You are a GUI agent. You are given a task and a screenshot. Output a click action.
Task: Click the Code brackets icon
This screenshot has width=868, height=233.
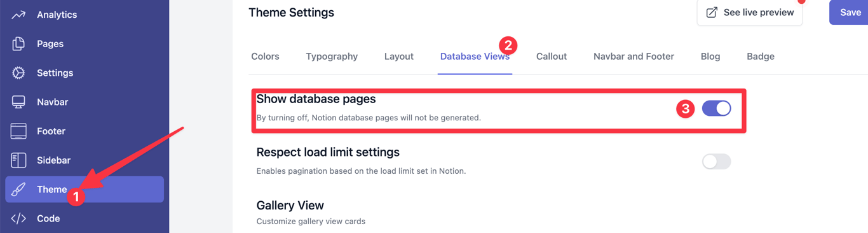tap(18, 218)
